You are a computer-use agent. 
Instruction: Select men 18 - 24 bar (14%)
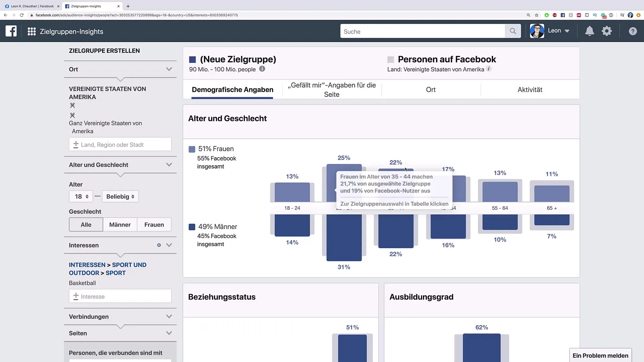(x=292, y=225)
